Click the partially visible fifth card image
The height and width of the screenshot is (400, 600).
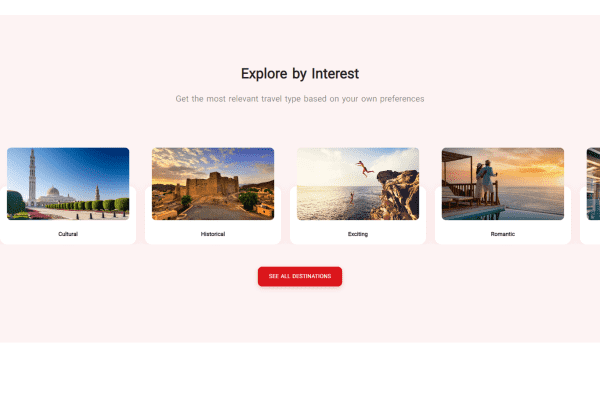coord(593,184)
